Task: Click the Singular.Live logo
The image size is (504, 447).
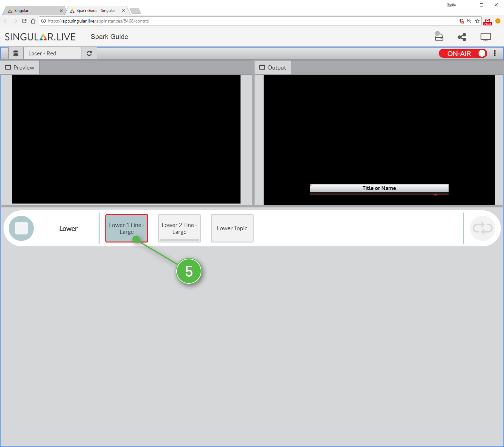Action: point(40,37)
